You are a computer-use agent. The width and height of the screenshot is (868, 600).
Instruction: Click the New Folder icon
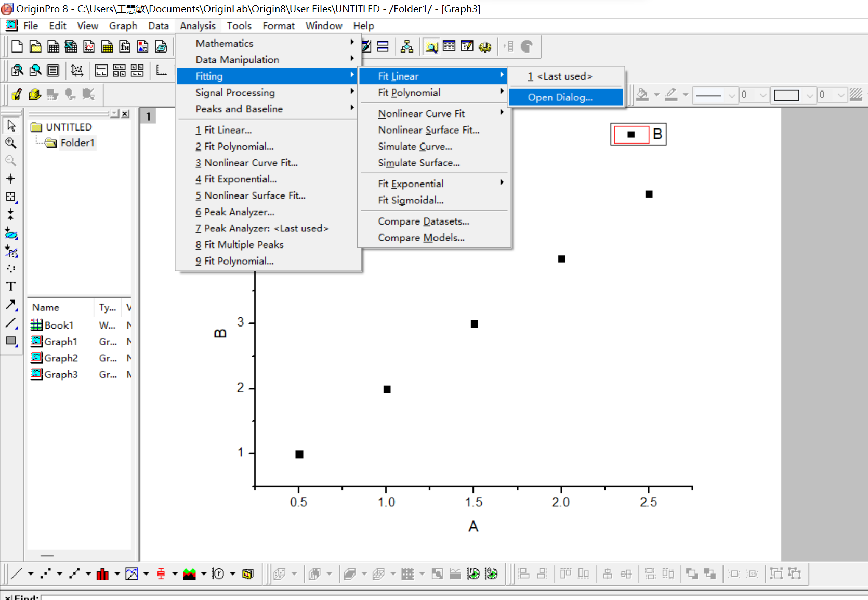35,47
